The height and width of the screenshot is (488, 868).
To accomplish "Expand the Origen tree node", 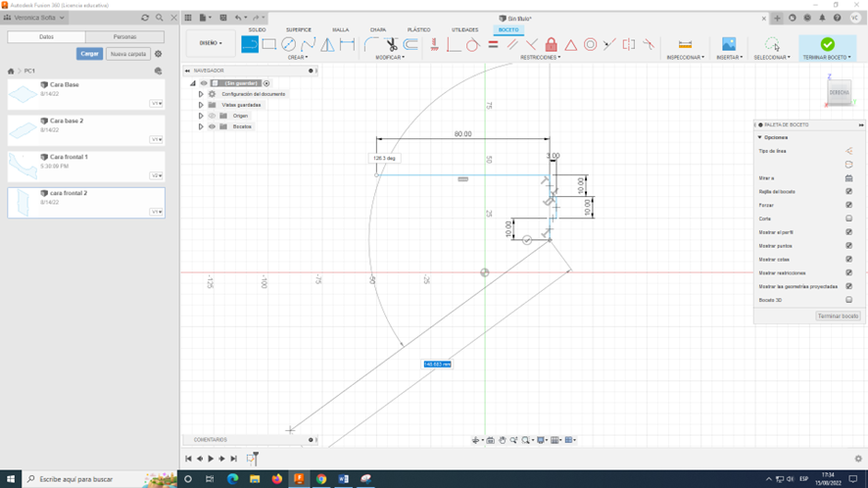I will [x=201, y=116].
